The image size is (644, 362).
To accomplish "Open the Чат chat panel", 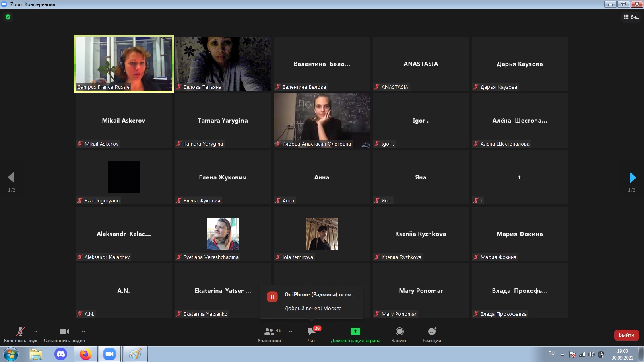I will pyautogui.click(x=311, y=335).
